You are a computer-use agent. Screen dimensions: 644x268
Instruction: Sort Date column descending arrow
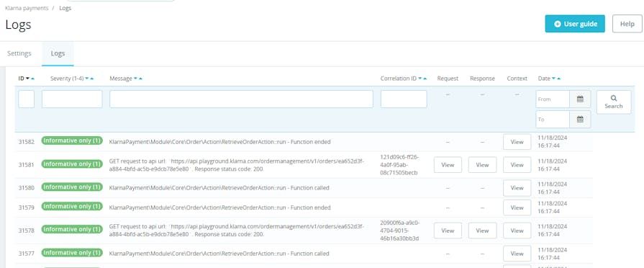553,79
